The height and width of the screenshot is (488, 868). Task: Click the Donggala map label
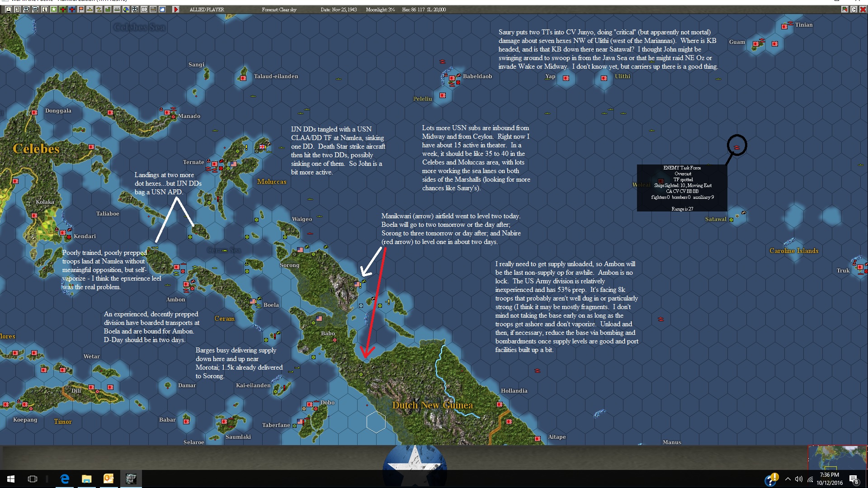pyautogui.click(x=58, y=111)
